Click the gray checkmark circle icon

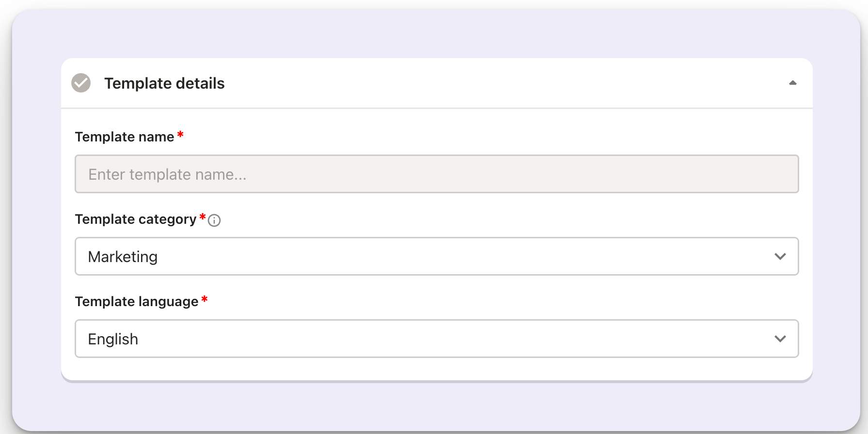(81, 83)
